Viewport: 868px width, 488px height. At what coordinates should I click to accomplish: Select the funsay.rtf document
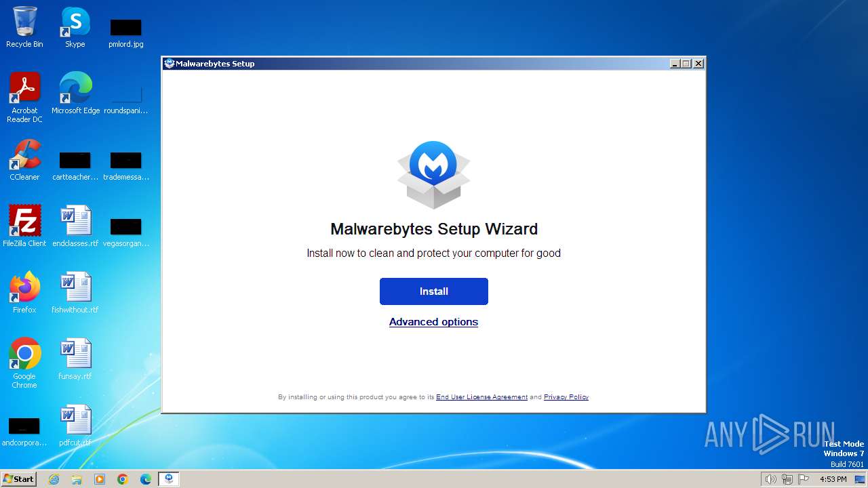(x=75, y=359)
